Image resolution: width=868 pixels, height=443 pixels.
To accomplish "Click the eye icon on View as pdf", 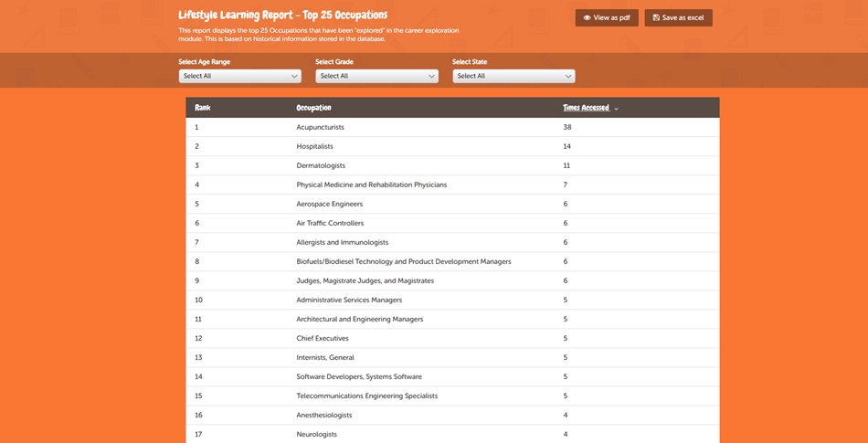I will [x=587, y=18].
